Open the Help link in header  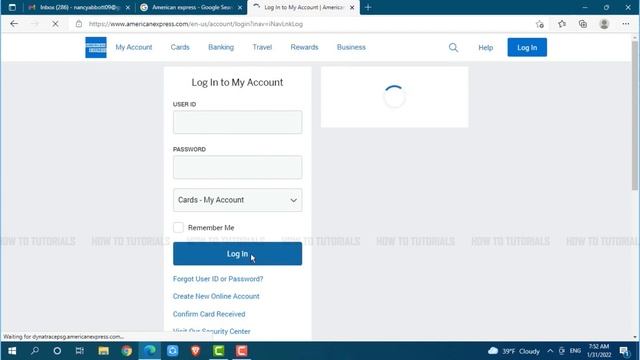point(486,48)
